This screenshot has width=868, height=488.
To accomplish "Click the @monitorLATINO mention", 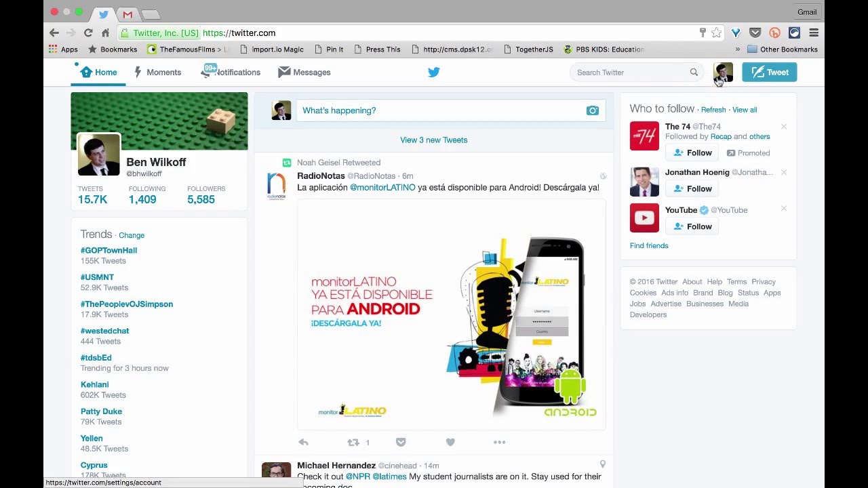I will click(x=382, y=187).
